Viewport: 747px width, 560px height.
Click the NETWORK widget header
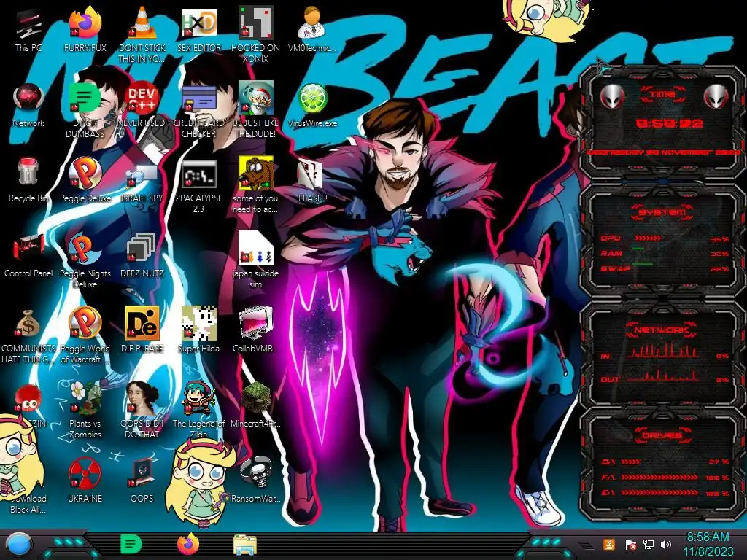(662, 330)
